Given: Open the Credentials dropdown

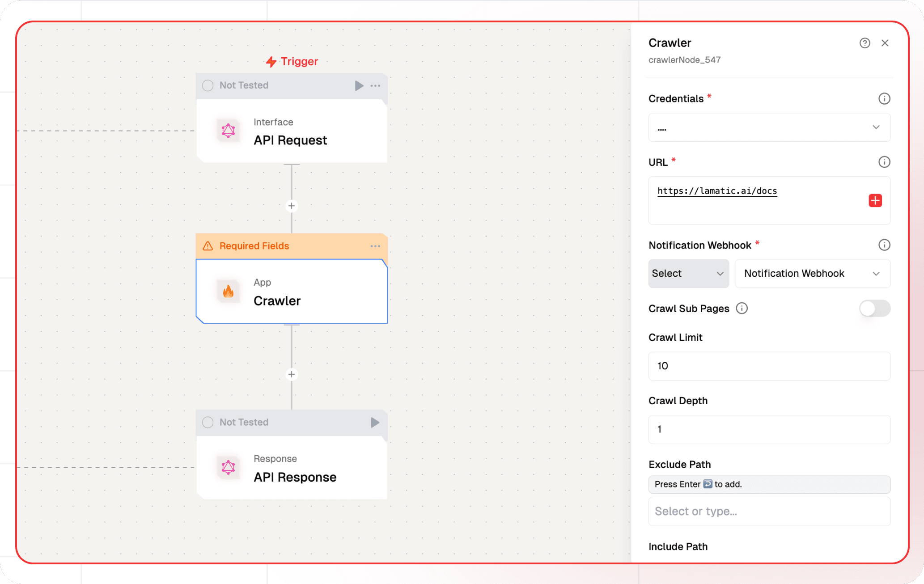Looking at the screenshot, I should (769, 127).
